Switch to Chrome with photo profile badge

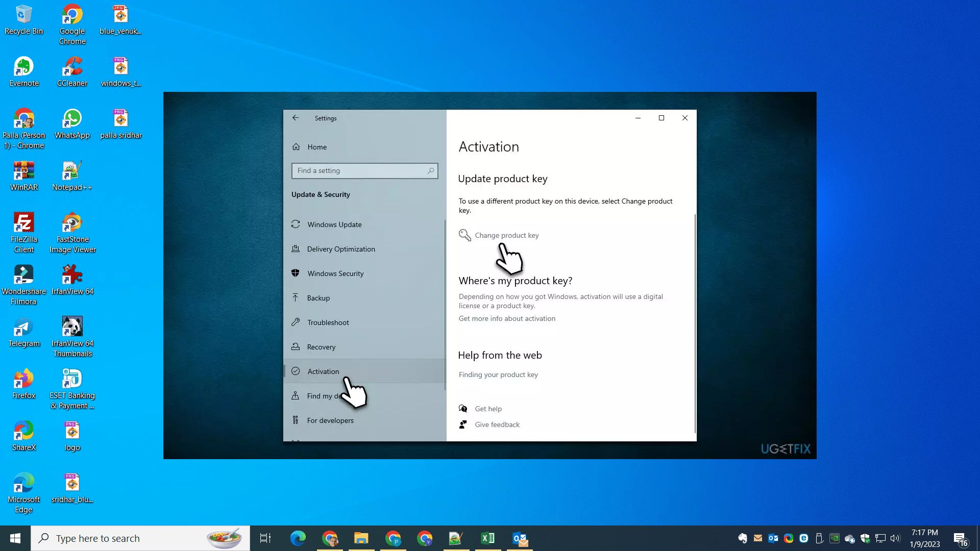pyautogui.click(x=330, y=538)
